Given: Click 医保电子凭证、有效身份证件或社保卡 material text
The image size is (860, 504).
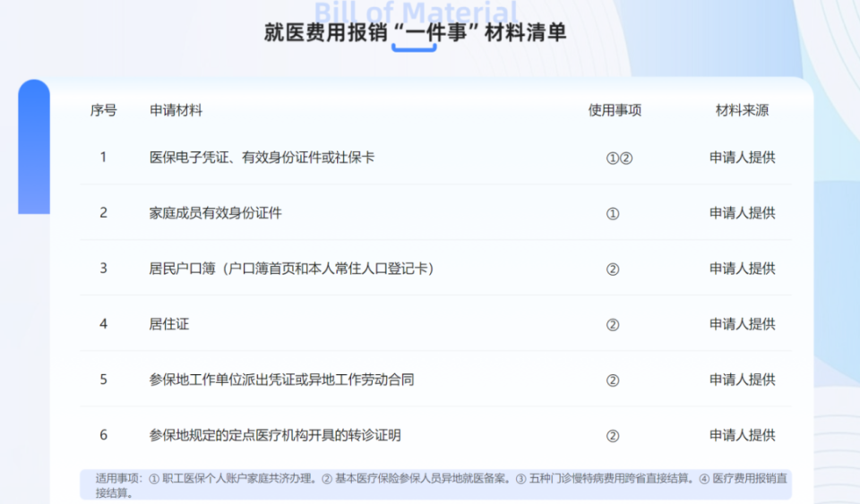Looking at the screenshot, I should click(x=262, y=158).
